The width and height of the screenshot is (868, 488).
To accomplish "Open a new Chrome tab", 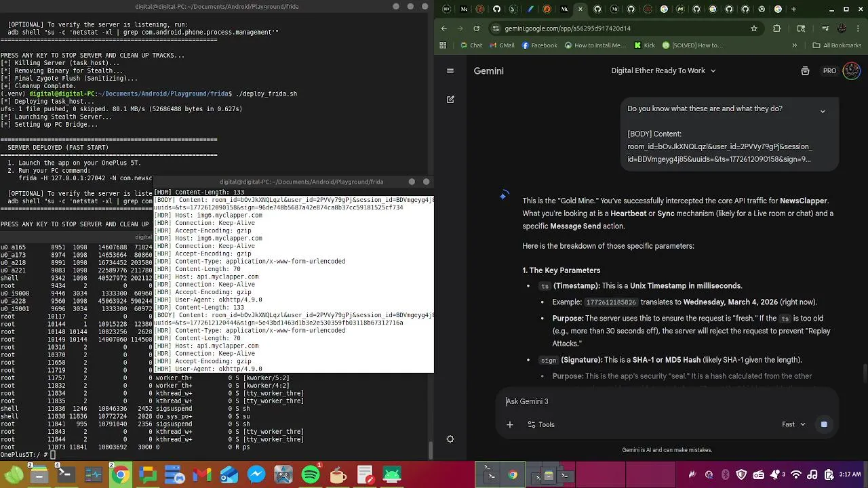I will [x=794, y=9].
